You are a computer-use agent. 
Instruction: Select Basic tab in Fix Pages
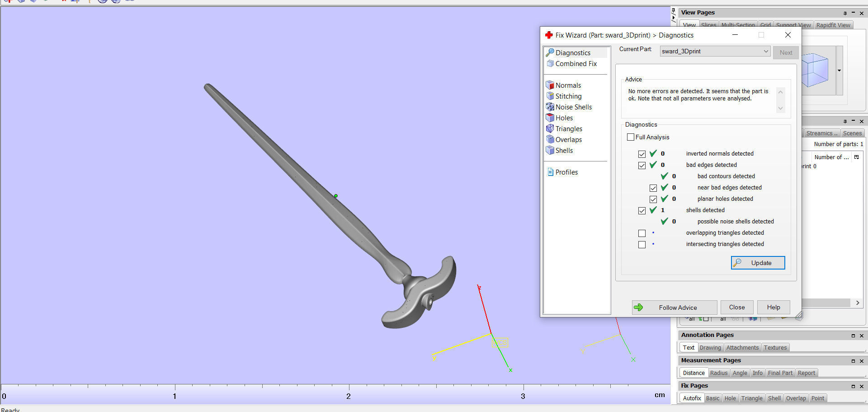[713, 398]
